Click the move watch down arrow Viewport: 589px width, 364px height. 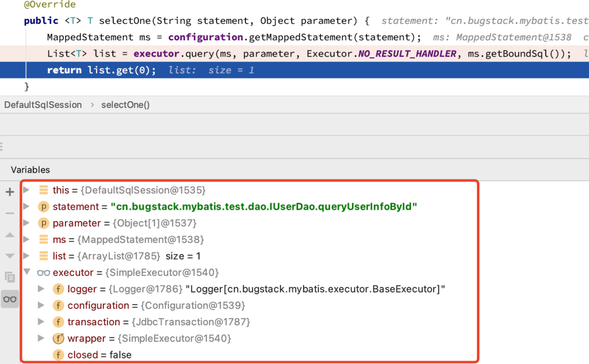click(x=10, y=256)
